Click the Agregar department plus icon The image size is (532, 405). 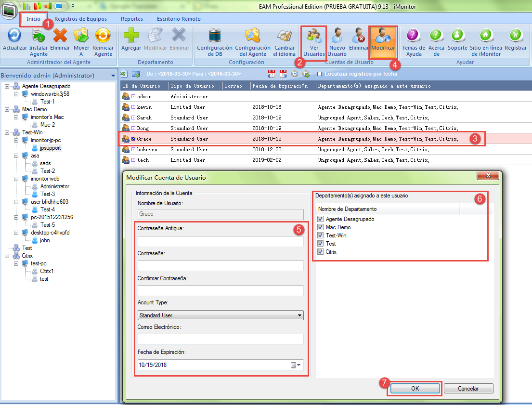coord(131,35)
